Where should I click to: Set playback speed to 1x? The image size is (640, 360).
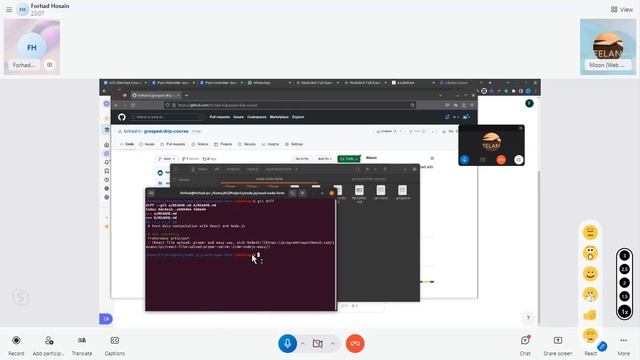[624, 311]
